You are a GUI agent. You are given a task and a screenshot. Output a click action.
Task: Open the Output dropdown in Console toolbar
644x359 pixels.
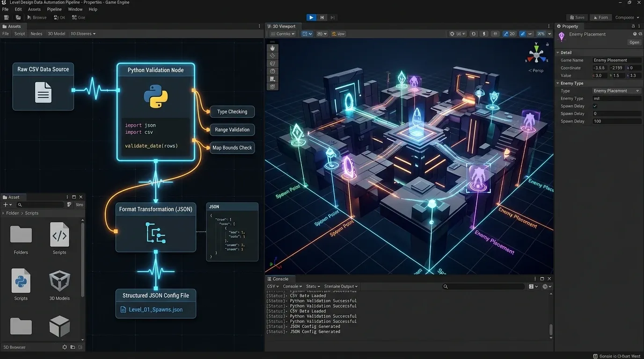pos(341,287)
